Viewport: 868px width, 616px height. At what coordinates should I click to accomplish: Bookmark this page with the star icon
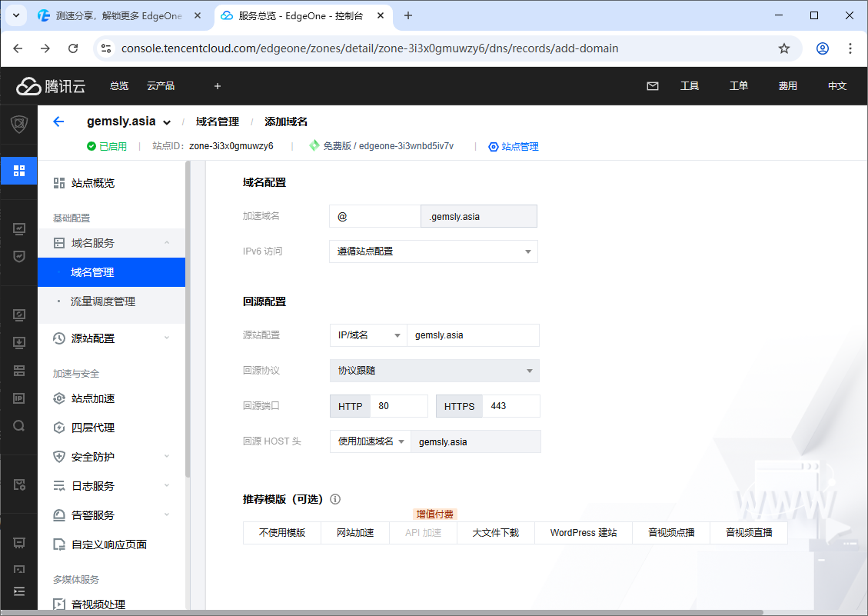[784, 48]
